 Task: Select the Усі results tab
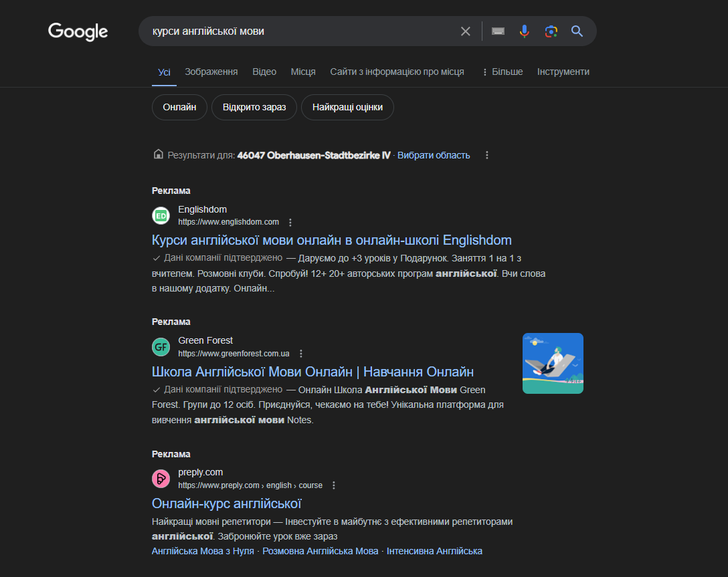coord(164,72)
